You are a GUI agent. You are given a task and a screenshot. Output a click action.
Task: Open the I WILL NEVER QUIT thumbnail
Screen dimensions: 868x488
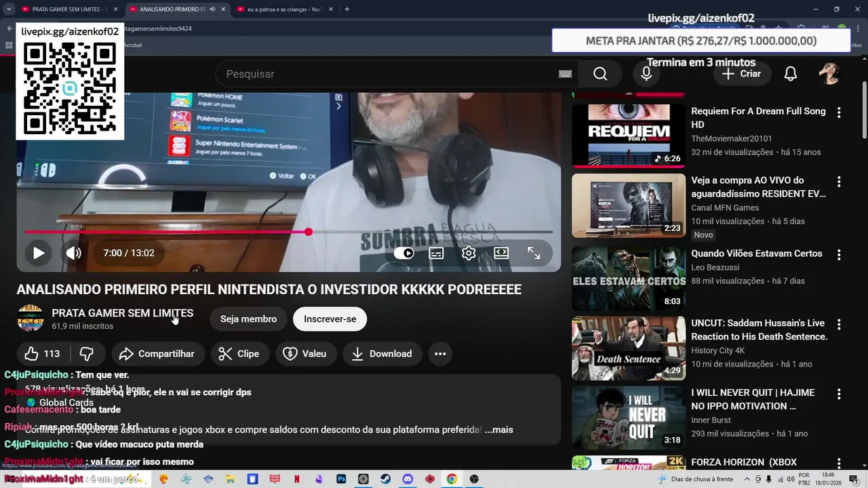pyautogui.click(x=629, y=418)
